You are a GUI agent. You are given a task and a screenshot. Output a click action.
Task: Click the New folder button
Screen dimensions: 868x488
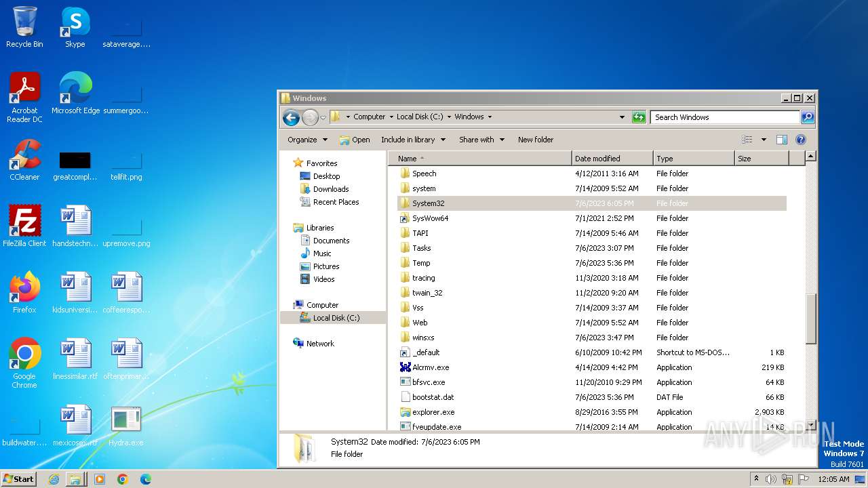[536, 140]
